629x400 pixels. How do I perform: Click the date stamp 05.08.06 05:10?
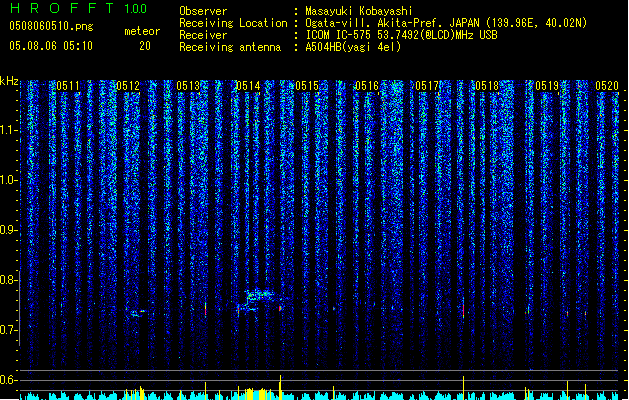(x=51, y=46)
